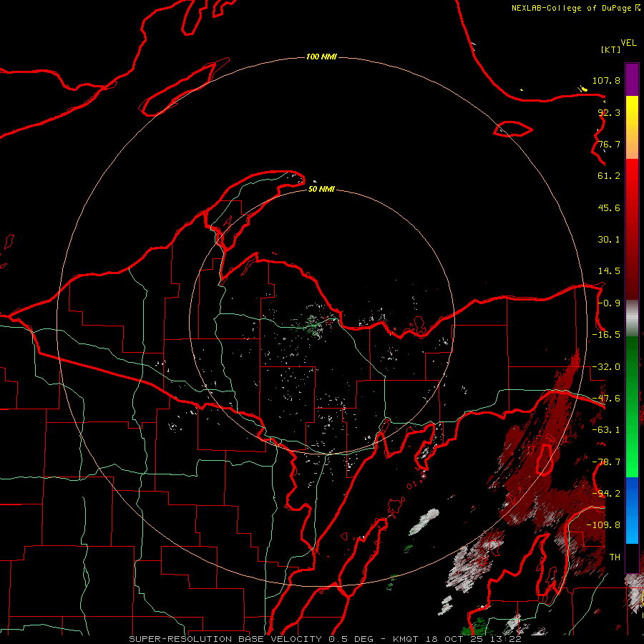Screen dimensions: 644x644
Task: Select the -78.7 velocity scale value
Action: (x=606, y=462)
